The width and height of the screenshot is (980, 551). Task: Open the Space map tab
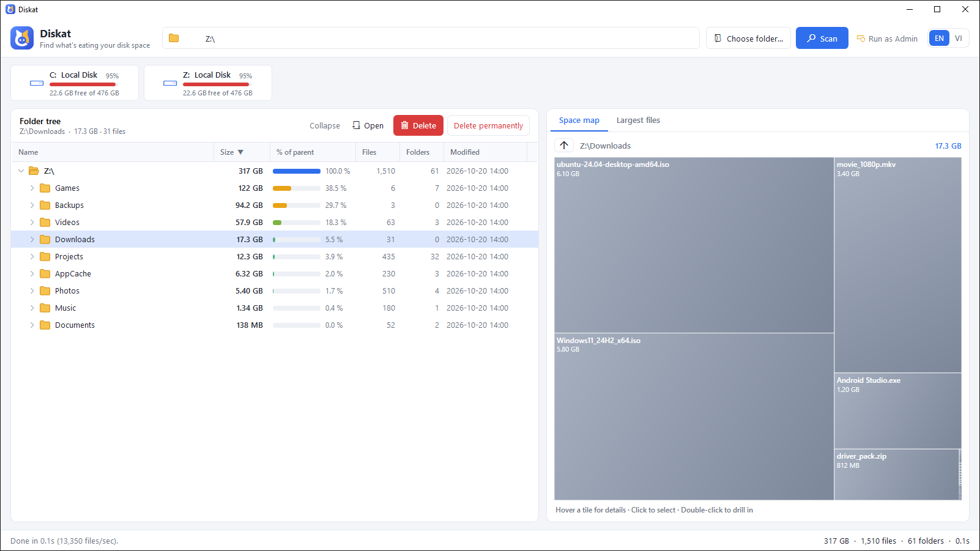click(579, 120)
